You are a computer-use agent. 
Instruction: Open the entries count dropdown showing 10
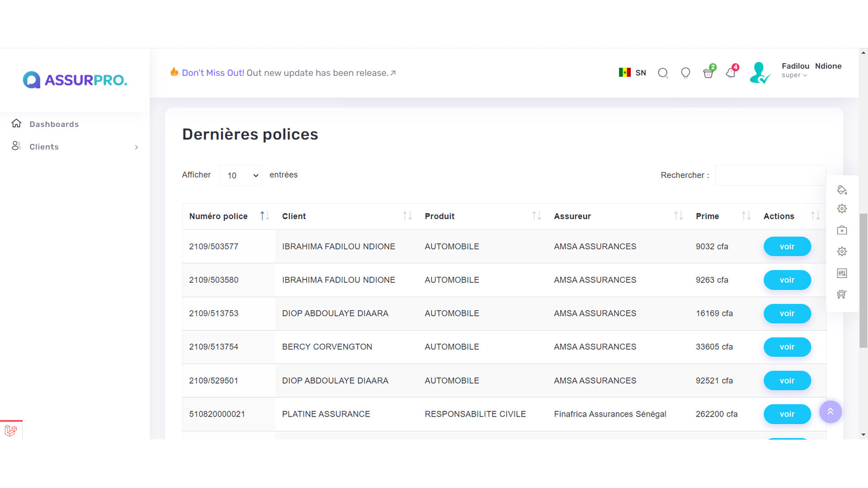pos(240,175)
